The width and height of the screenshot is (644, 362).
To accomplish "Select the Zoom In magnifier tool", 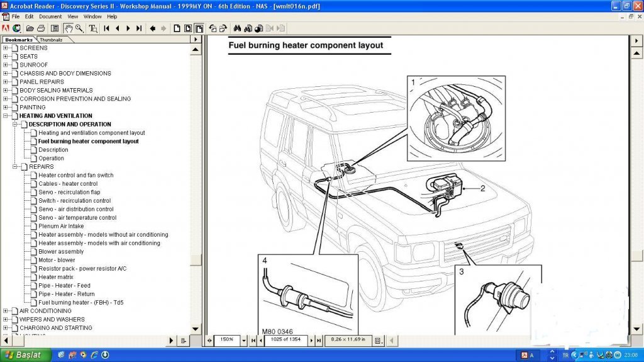I will coord(79,28).
